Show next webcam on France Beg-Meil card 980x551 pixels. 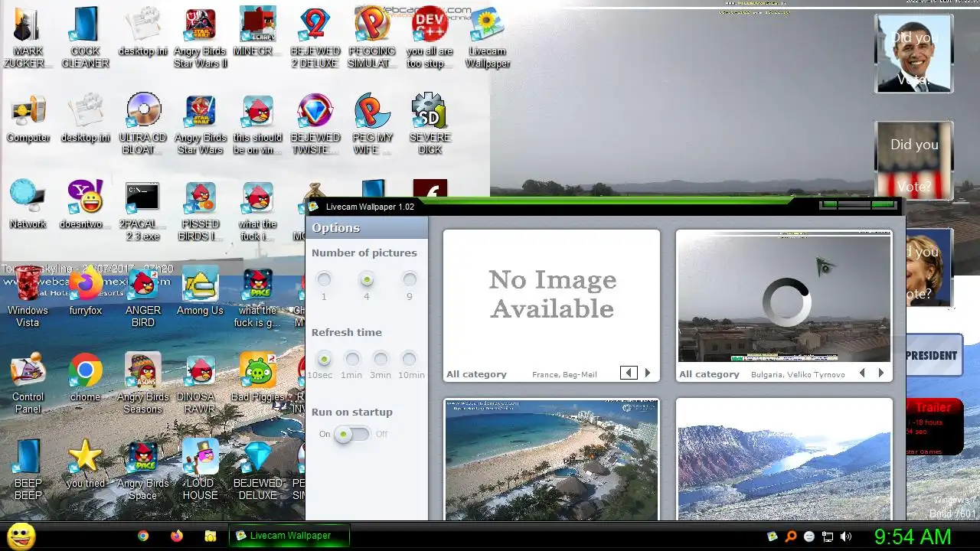pyautogui.click(x=648, y=373)
